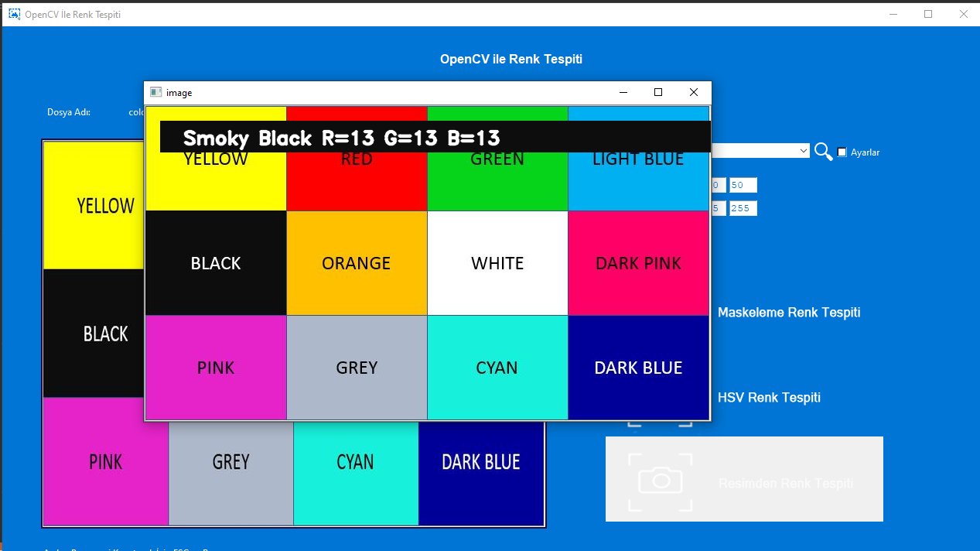Click DARK BLUE cell in main window preview

(x=481, y=474)
